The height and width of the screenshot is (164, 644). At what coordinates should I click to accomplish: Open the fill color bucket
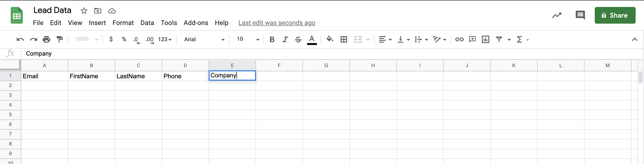click(x=330, y=39)
